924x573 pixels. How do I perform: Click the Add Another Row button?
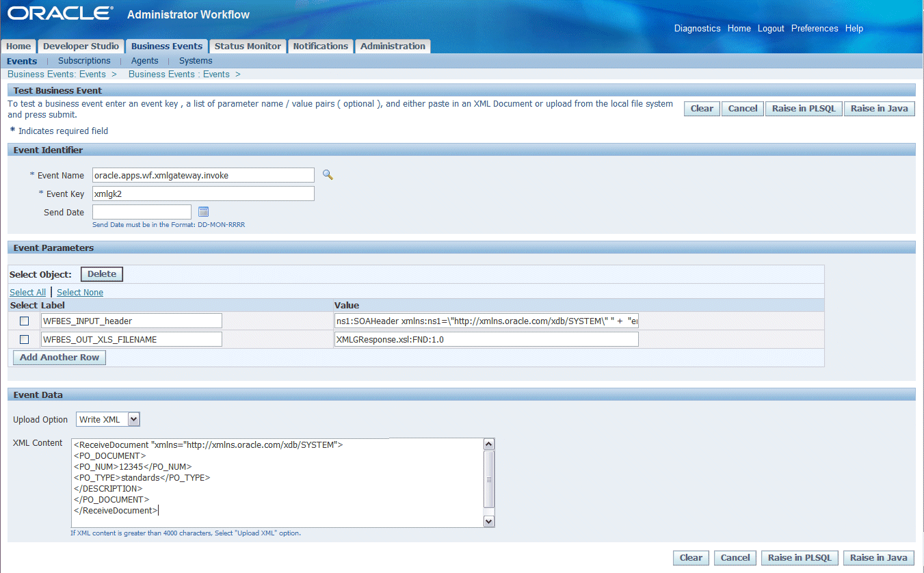[x=60, y=357]
